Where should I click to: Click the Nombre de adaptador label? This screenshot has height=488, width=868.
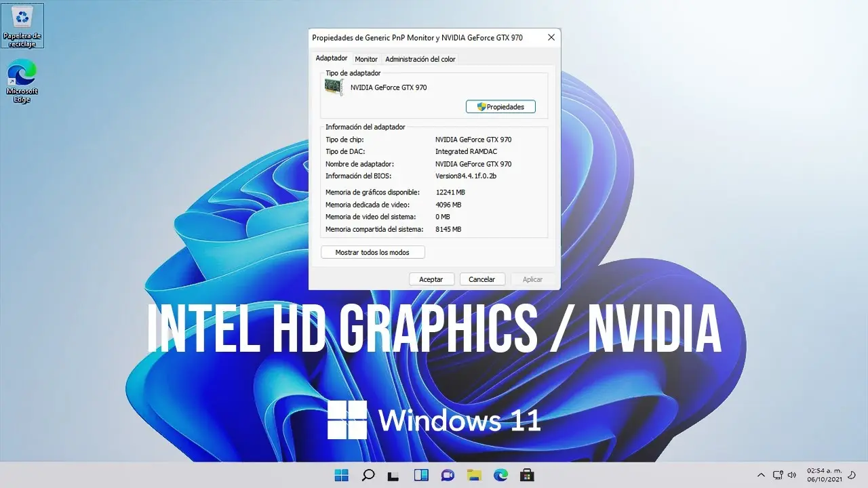tap(359, 164)
